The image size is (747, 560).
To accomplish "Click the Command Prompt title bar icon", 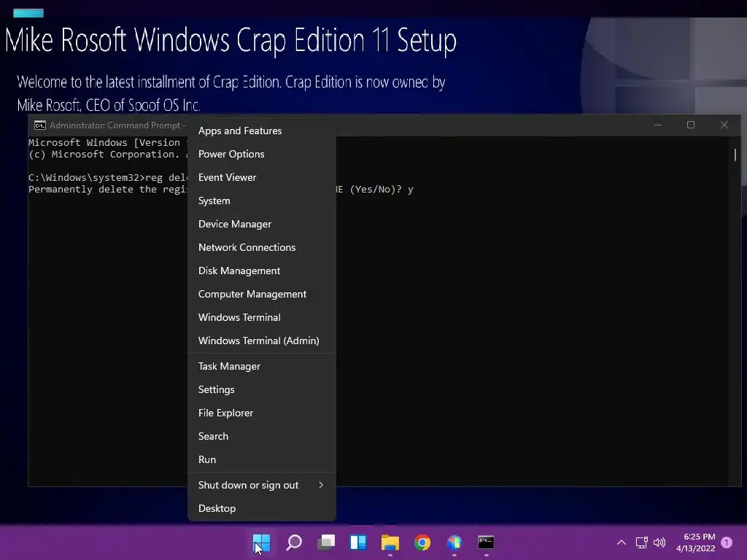I will pyautogui.click(x=40, y=125).
